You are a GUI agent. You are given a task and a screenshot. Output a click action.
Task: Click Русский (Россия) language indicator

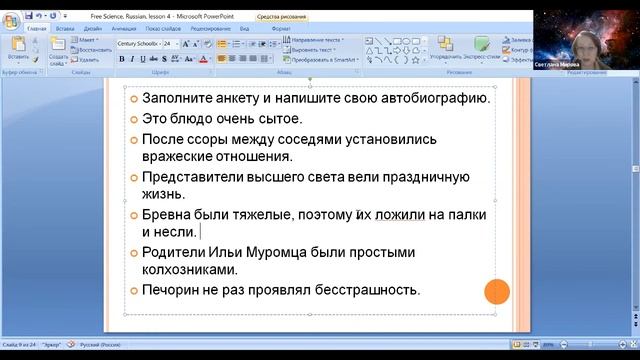100,345
